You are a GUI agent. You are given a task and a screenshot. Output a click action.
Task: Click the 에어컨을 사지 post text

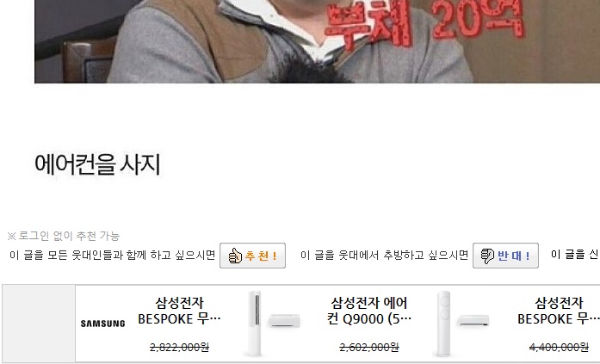click(x=97, y=164)
